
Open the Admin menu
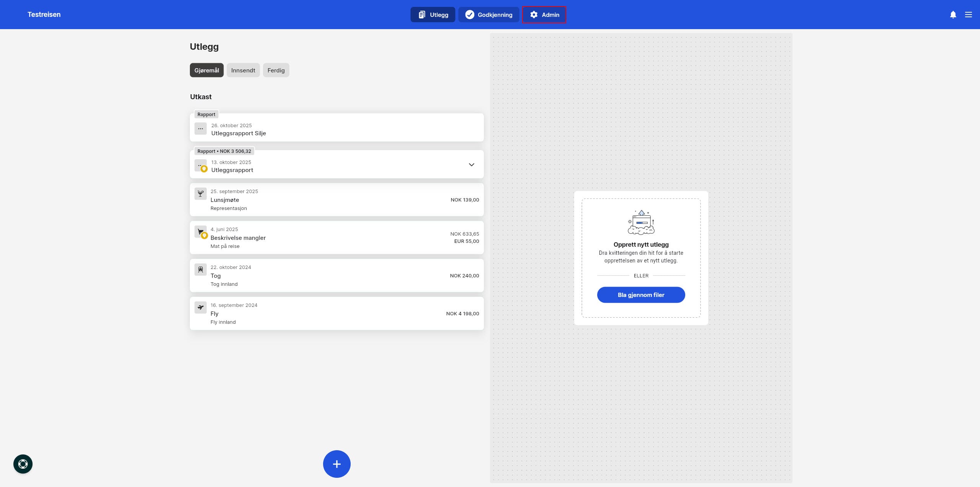pyautogui.click(x=544, y=15)
